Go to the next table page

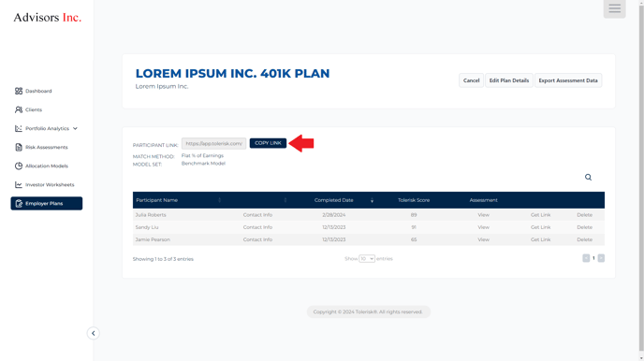[x=601, y=258]
